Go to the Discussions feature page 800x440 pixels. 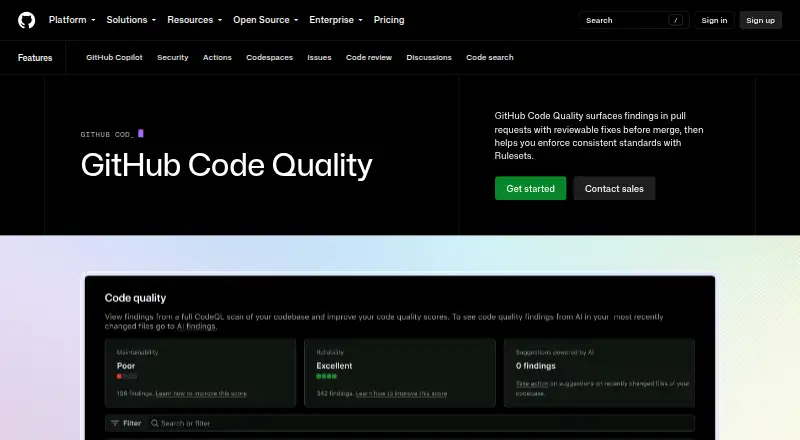pyautogui.click(x=429, y=57)
